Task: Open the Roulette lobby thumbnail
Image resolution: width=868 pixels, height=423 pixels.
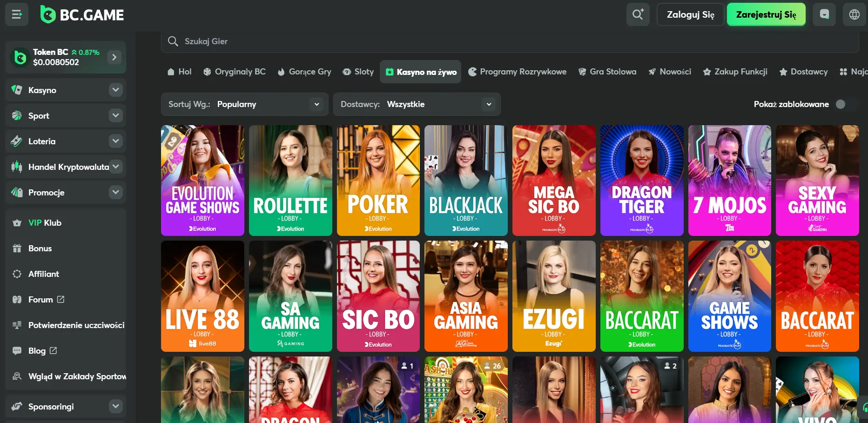Action: coord(290,181)
